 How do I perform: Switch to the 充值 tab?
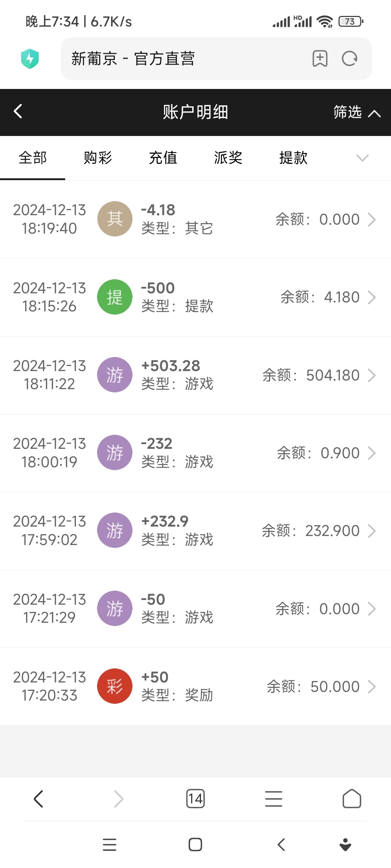tap(163, 158)
